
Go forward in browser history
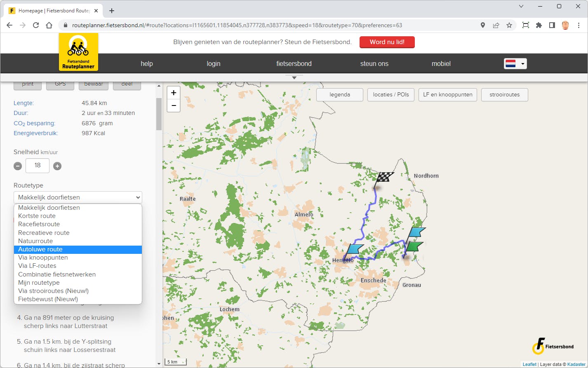point(23,25)
